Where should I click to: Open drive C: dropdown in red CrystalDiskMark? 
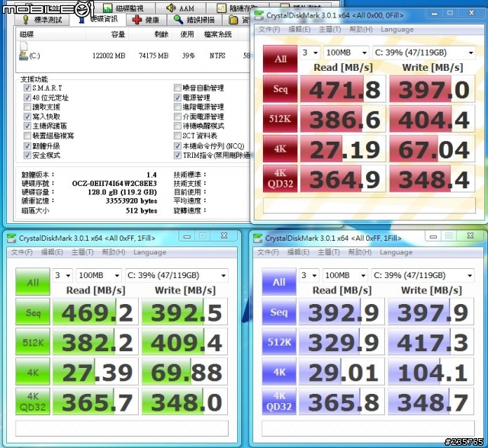424,53
